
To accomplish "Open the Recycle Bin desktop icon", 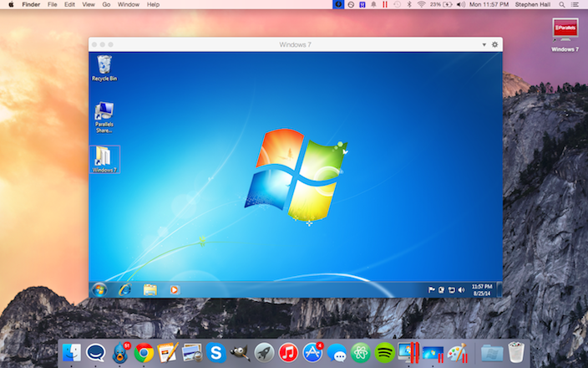I will tap(104, 66).
